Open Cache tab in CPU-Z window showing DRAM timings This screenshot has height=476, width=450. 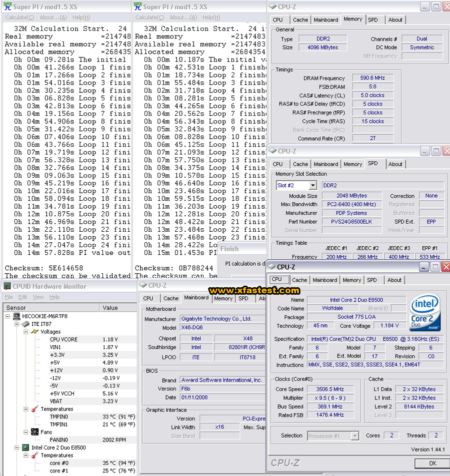300,20
